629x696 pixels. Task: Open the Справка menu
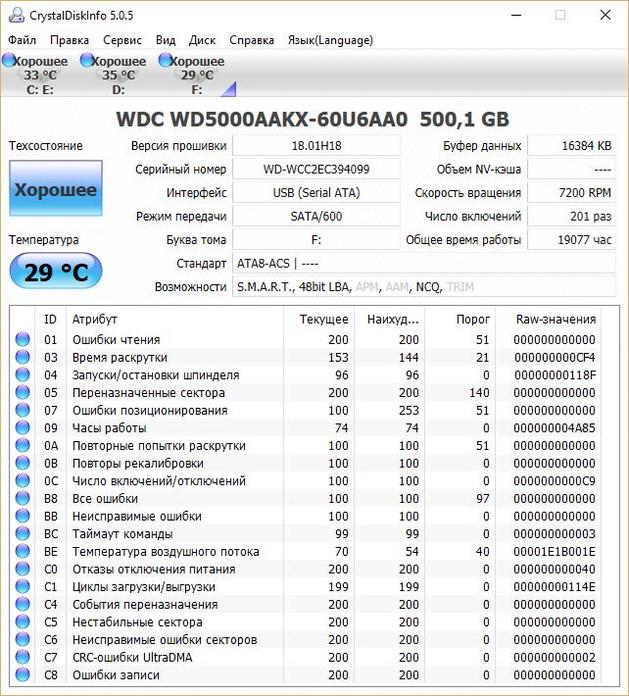[252, 40]
